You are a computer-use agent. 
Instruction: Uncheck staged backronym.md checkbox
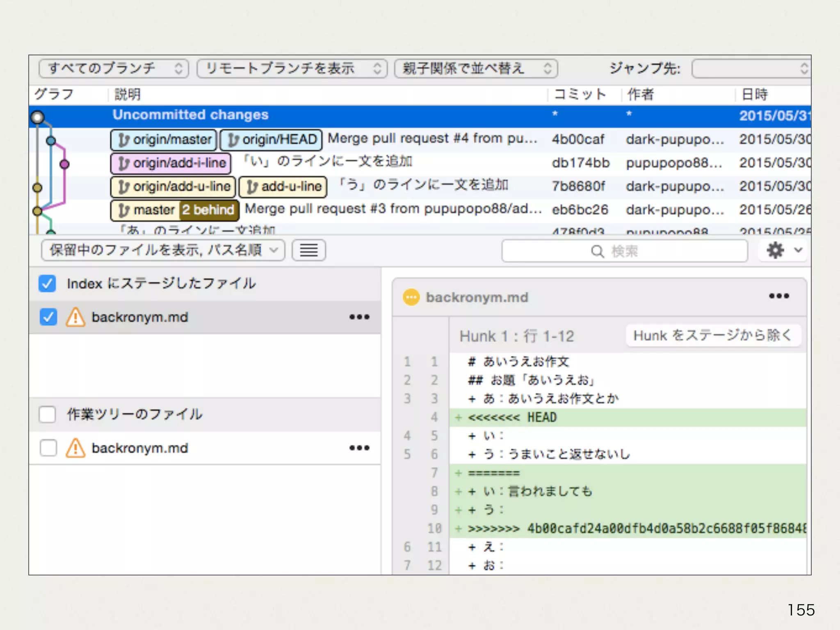tap(48, 317)
